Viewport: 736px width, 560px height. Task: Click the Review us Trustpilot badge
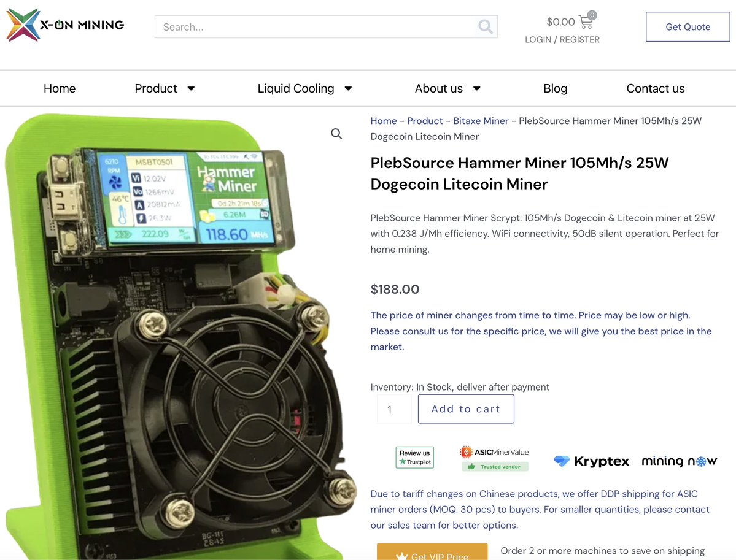(414, 458)
